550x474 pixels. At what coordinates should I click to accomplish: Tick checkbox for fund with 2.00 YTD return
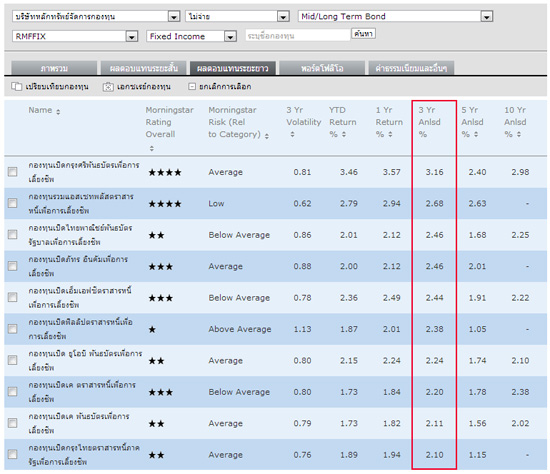point(13,266)
